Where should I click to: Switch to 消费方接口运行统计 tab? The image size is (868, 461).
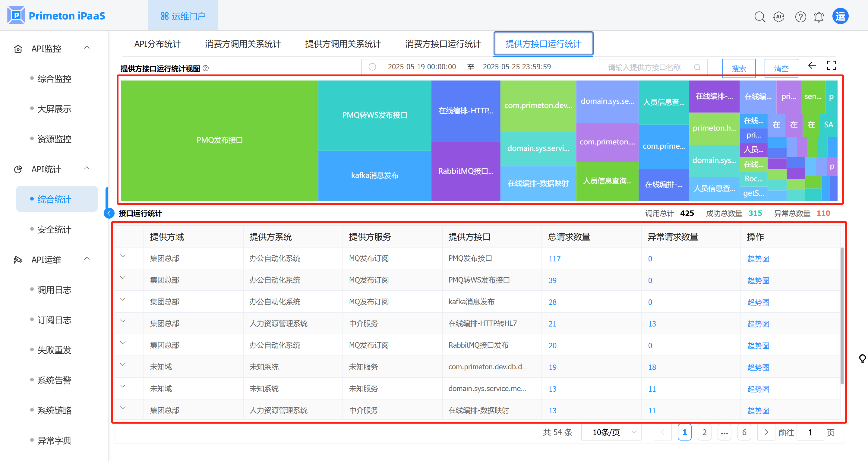(443, 44)
